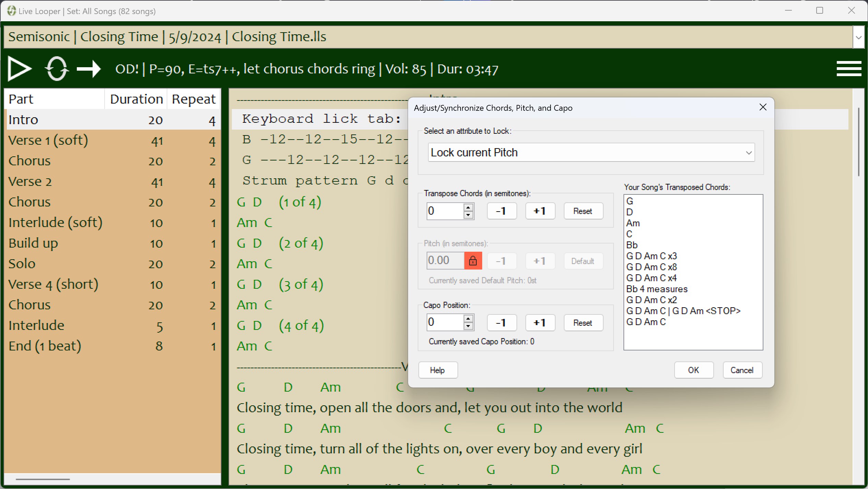Select 'G D Am C | G D Am <STOP>' entry
Viewport: 868px width, 489px height.
(683, 311)
